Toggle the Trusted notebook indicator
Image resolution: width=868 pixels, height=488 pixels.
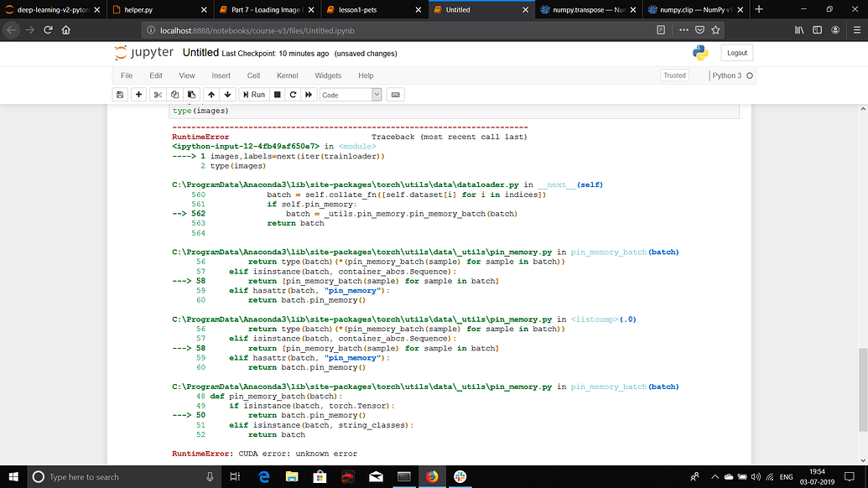coord(674,75)
